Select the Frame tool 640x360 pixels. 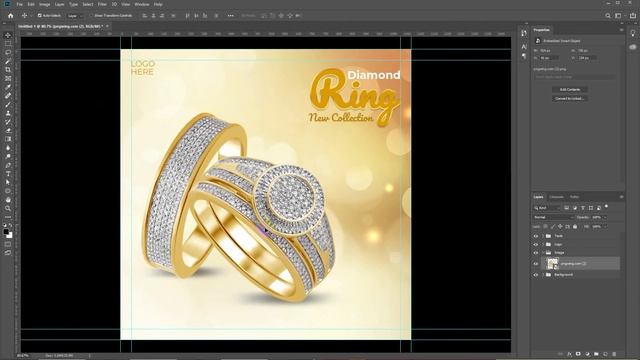(x=8, y=78)
